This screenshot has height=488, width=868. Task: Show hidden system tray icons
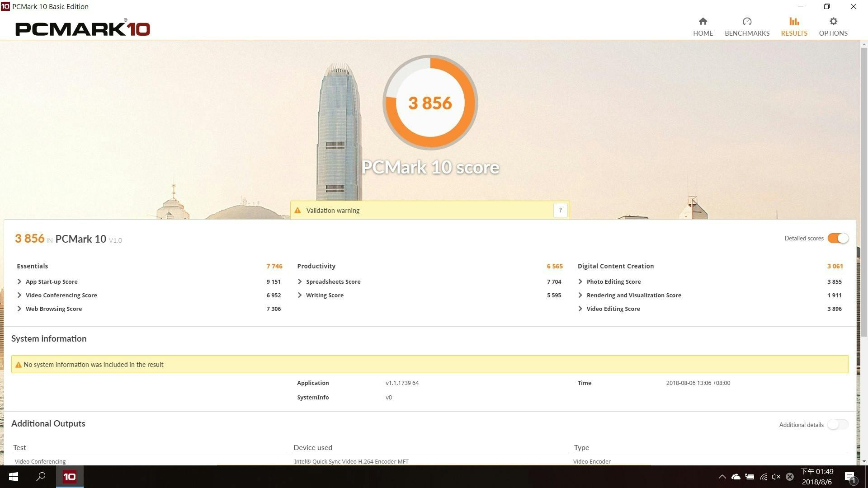tap(722, 477)
